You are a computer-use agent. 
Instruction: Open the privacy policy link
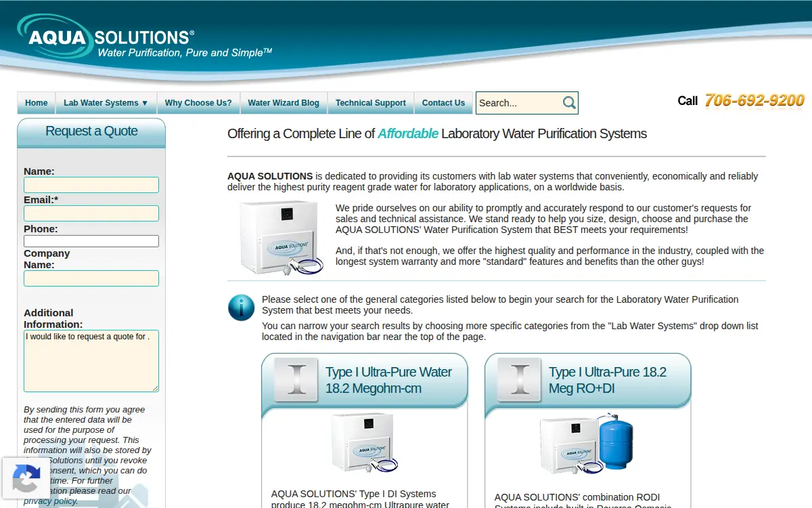click(51, 501)
